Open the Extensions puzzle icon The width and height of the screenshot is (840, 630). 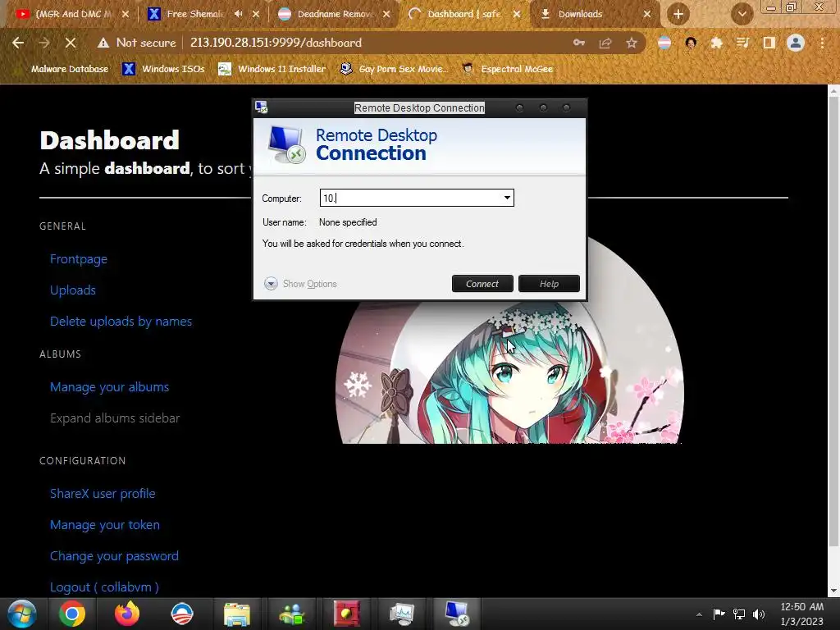tap(716, 43)
